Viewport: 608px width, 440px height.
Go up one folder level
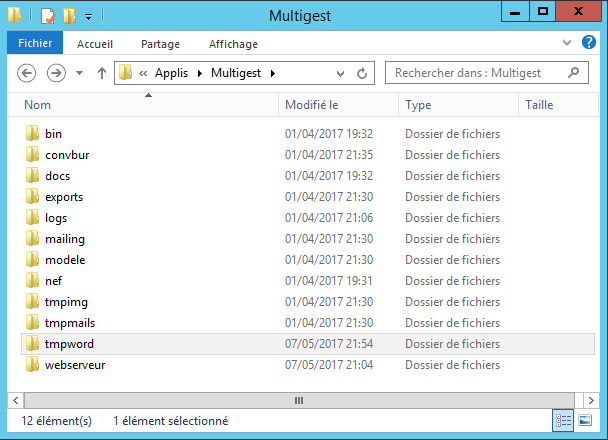[x=101, y=73]
